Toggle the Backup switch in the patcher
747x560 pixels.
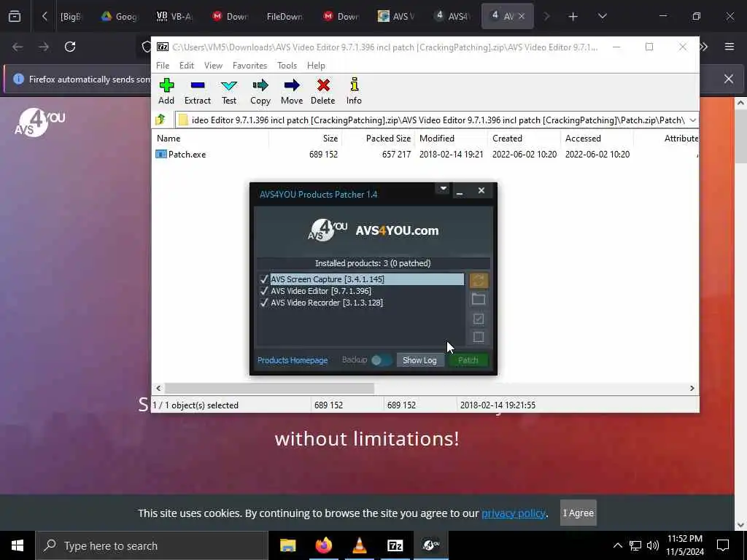point(381,360)
